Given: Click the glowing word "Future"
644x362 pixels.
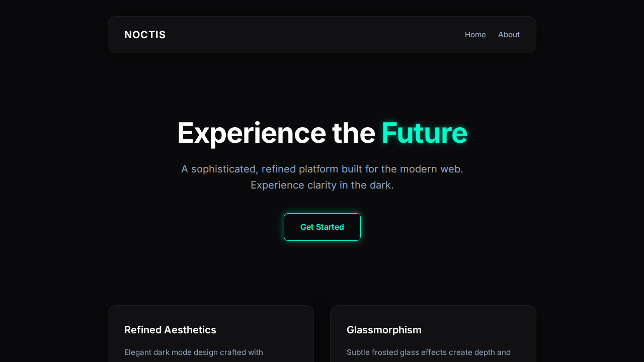Looking at the screenshot, I should 424,133.
